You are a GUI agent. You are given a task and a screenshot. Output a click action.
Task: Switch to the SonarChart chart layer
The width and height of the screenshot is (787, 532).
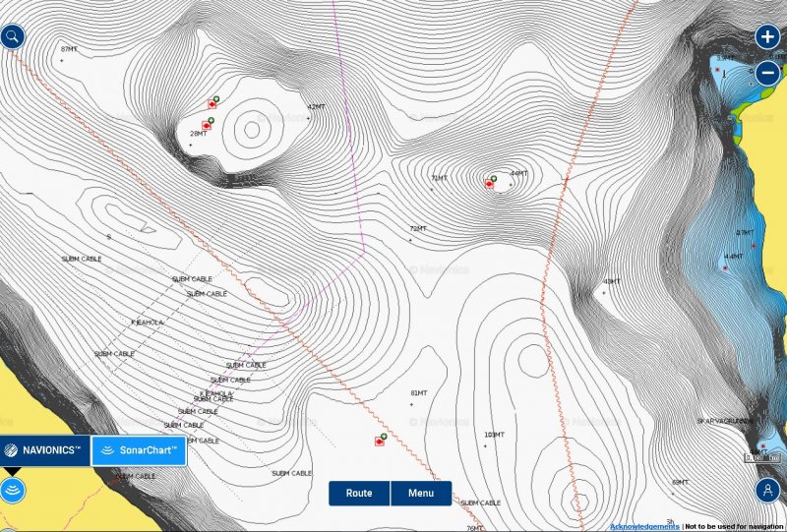pos(140,450)
